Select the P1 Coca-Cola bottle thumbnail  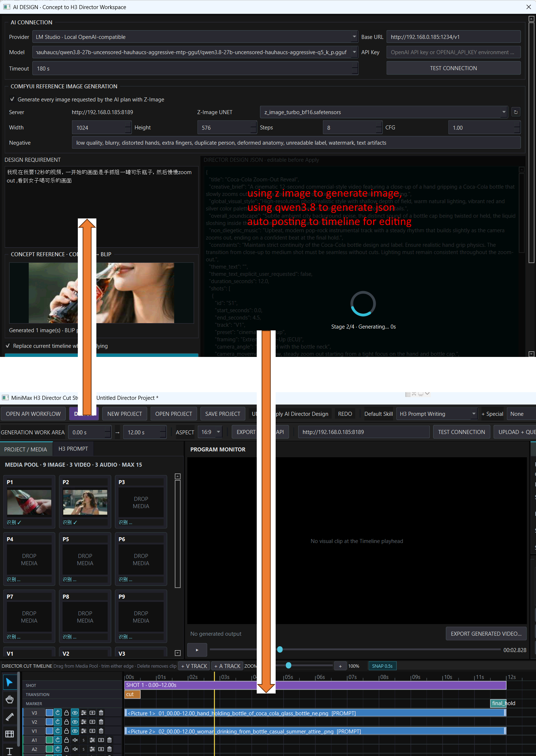[x=29, y=502]
